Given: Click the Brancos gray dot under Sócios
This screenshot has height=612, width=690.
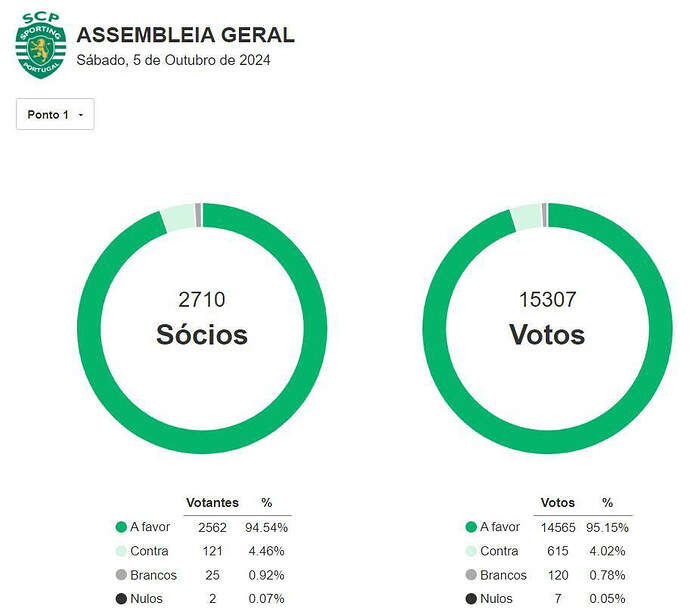Looking at the screenshot, I should (121, 575).
